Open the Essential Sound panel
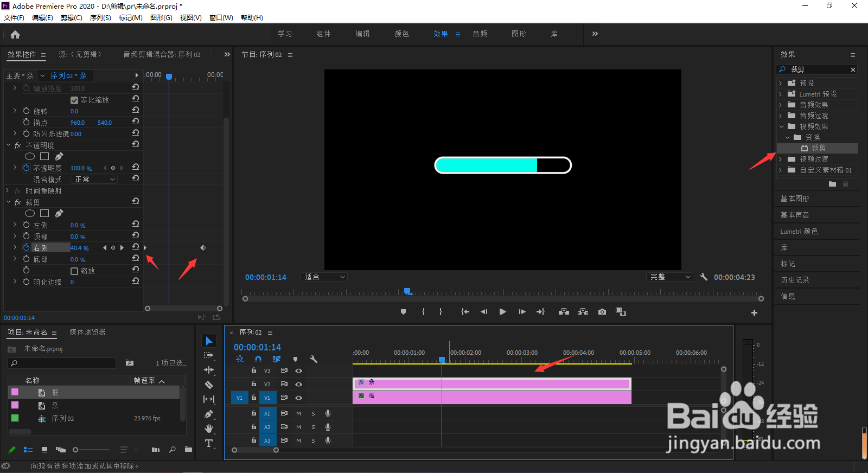Screen dimensions: 868x473 (795, 215)
